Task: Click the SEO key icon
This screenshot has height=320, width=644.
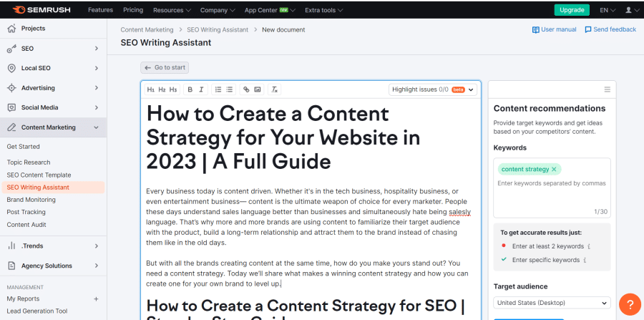Action: tap(12, 49)
